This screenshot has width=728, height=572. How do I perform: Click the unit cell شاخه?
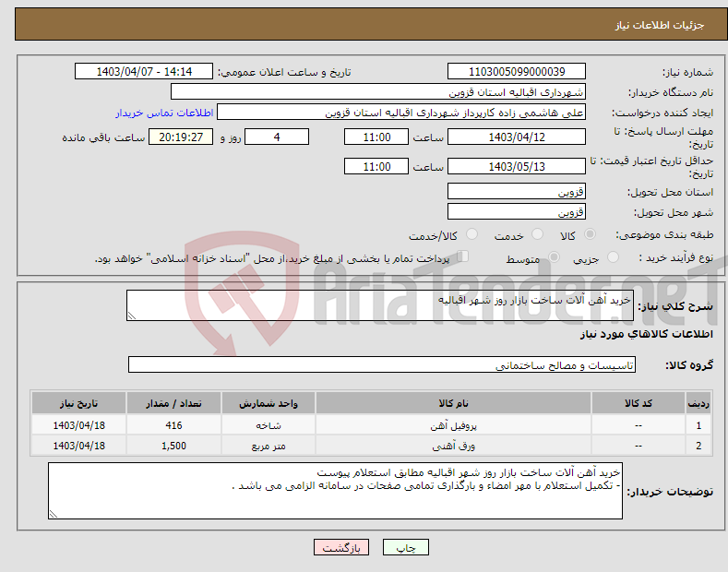[269, 425]
